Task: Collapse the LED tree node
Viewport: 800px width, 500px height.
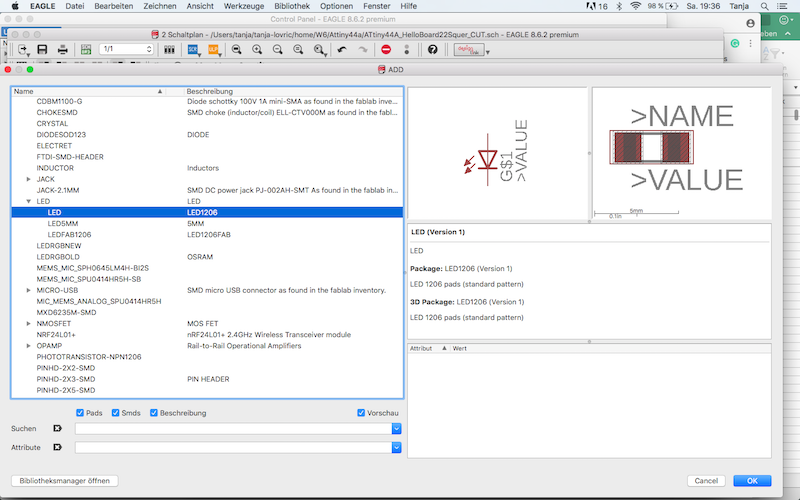Action: click(x=29, y=201)
